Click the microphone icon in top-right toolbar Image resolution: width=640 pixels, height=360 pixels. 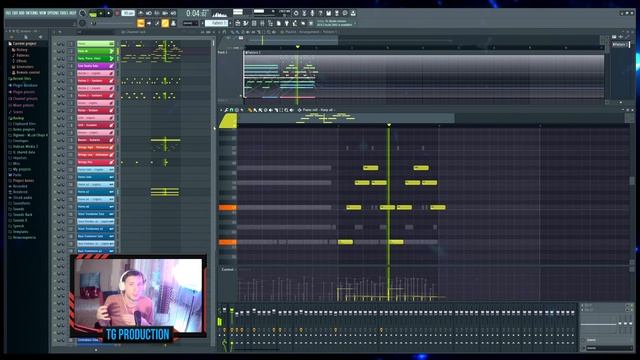[x=312, y=13]
